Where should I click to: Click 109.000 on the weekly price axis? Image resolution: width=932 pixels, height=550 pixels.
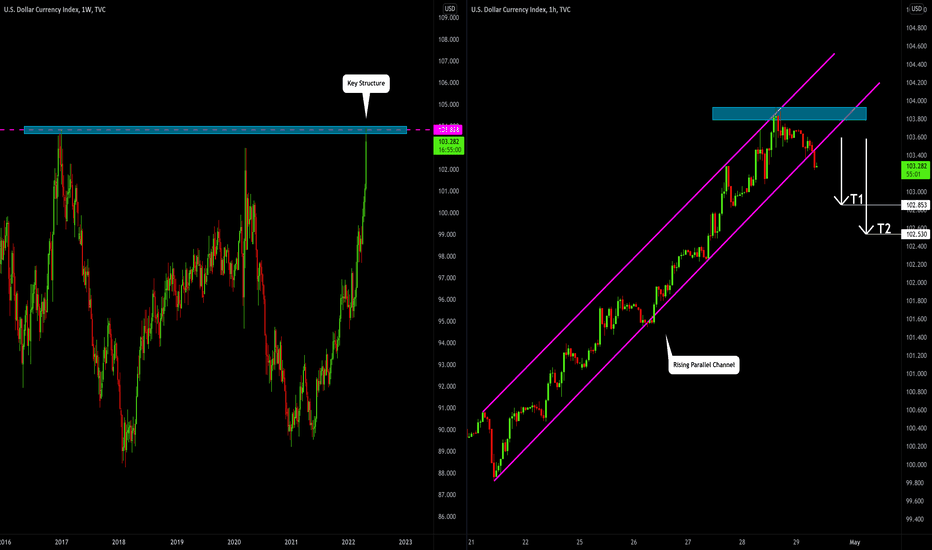click(x=449, y=18)
